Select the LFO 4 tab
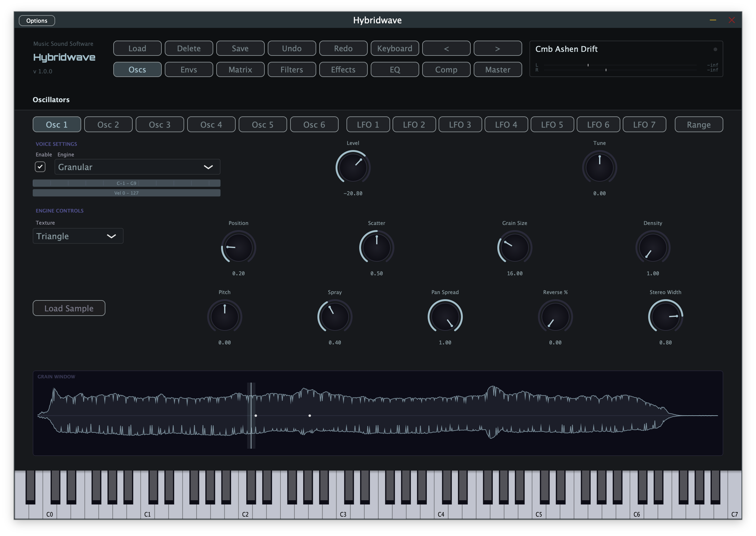This screenshot has width=756, height=536. click(506, 124)
